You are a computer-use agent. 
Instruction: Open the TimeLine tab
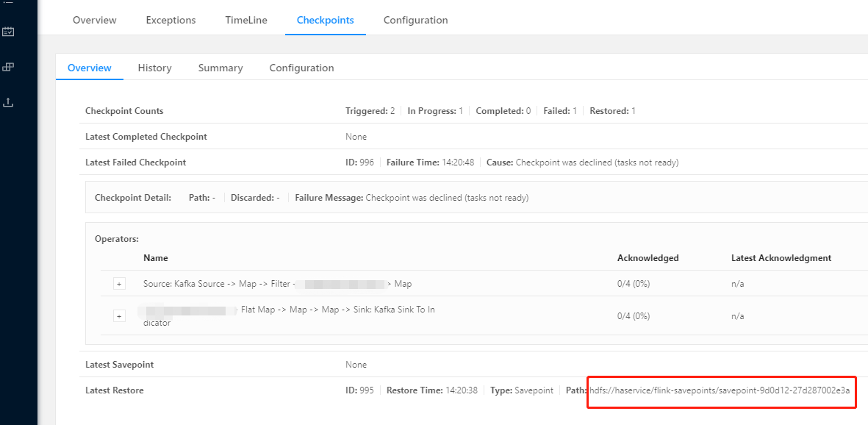pos(245,20)
